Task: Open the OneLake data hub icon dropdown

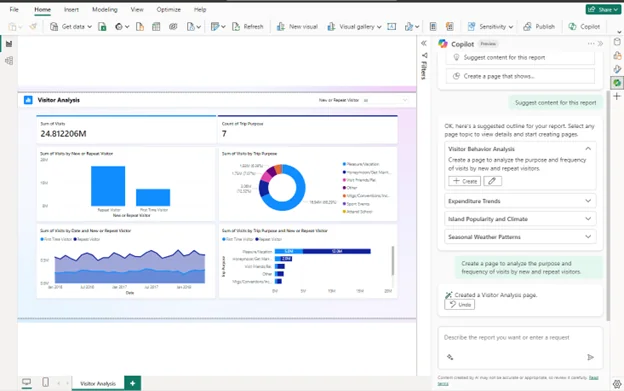Action: point(122,27)
